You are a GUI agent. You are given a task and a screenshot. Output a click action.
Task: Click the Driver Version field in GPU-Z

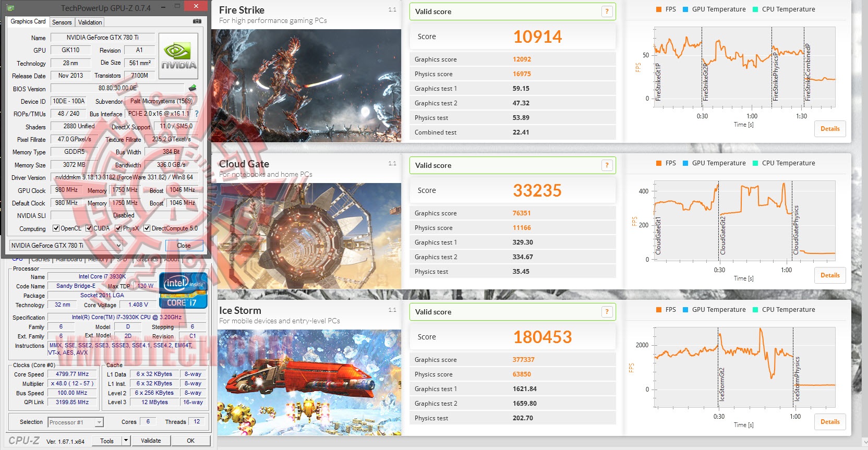125,177
